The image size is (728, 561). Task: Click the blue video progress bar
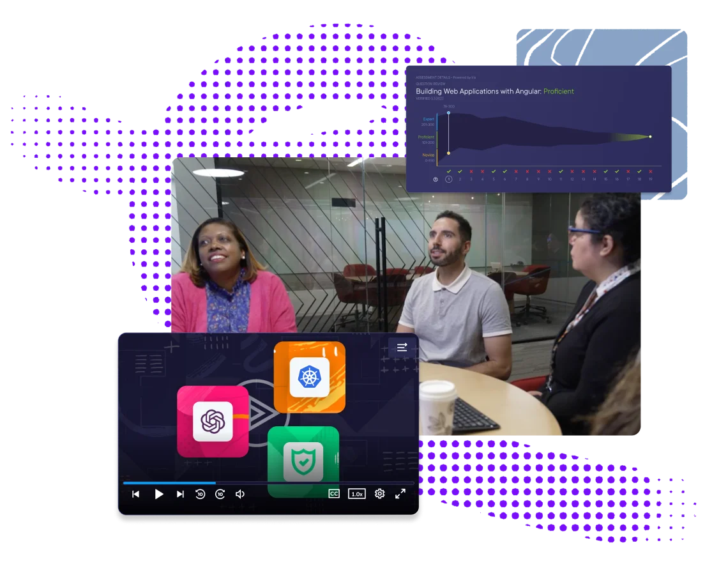[x=170, y=483]
